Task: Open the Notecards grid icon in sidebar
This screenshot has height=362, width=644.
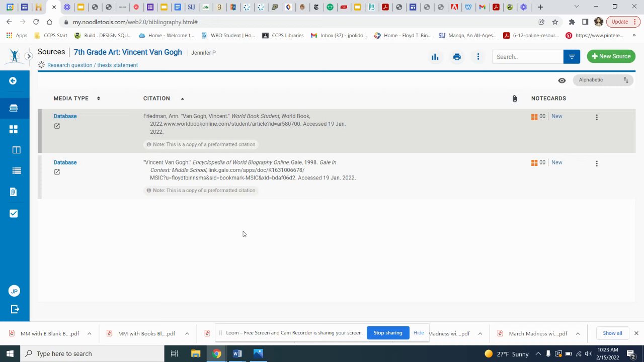Action: pos(14,129)
